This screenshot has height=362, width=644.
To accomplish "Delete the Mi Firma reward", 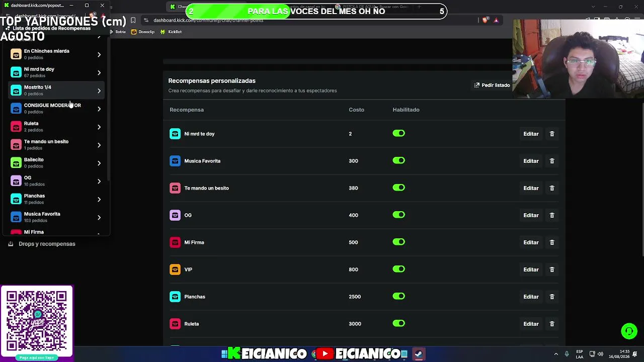I will coord(552,242).
